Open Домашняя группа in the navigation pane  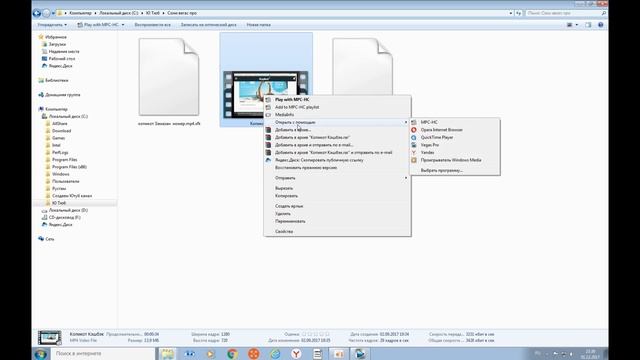point(62,95)
